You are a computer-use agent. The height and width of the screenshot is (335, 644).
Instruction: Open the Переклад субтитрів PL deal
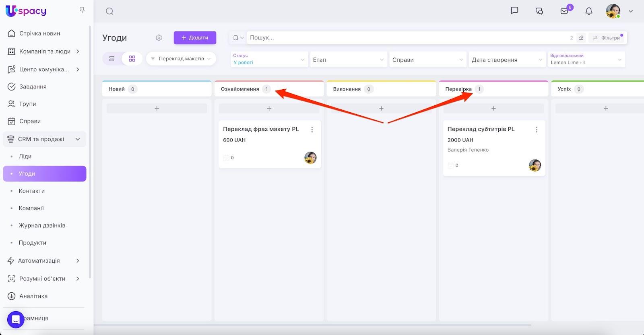[x=481, y=129]
